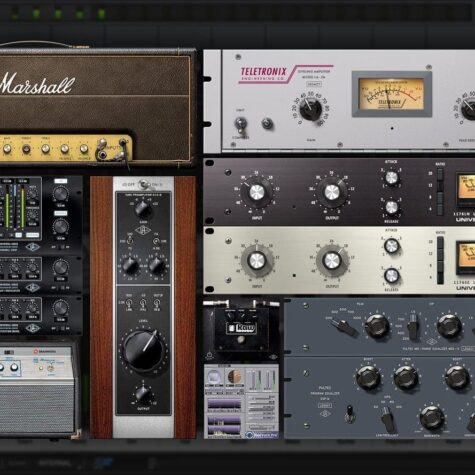
Task: Click the Pultec MEQ-5 Dip knob
Action: 449,326
